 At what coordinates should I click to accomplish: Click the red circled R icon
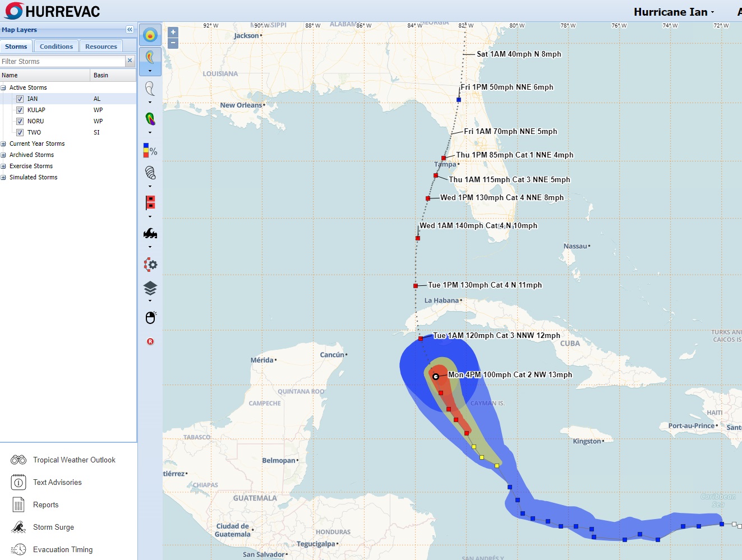150,341
